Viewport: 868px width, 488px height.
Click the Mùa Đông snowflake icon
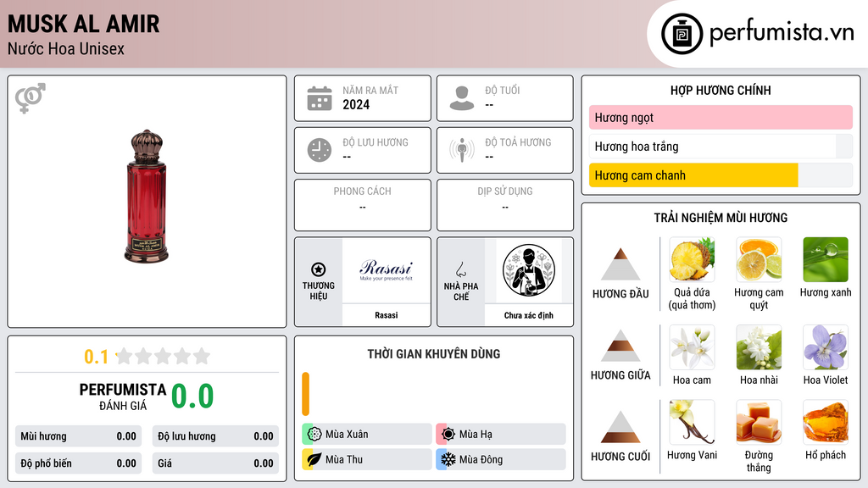[448, 459]
